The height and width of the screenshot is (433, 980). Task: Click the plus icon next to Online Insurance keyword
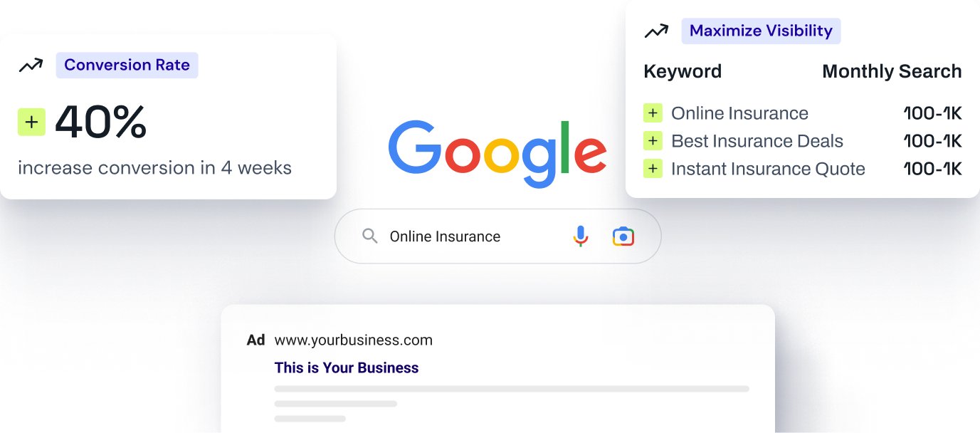(x=653, y=113)
